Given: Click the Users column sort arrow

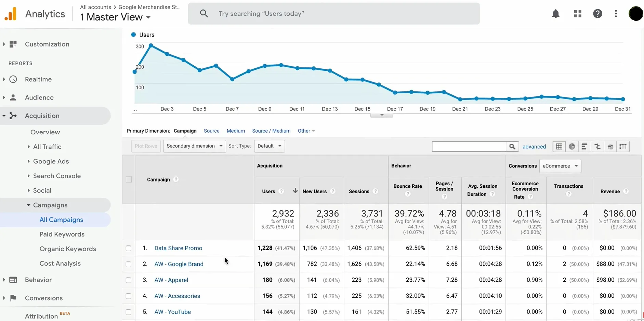Looking at the screenshot, I should pos(295,191).
